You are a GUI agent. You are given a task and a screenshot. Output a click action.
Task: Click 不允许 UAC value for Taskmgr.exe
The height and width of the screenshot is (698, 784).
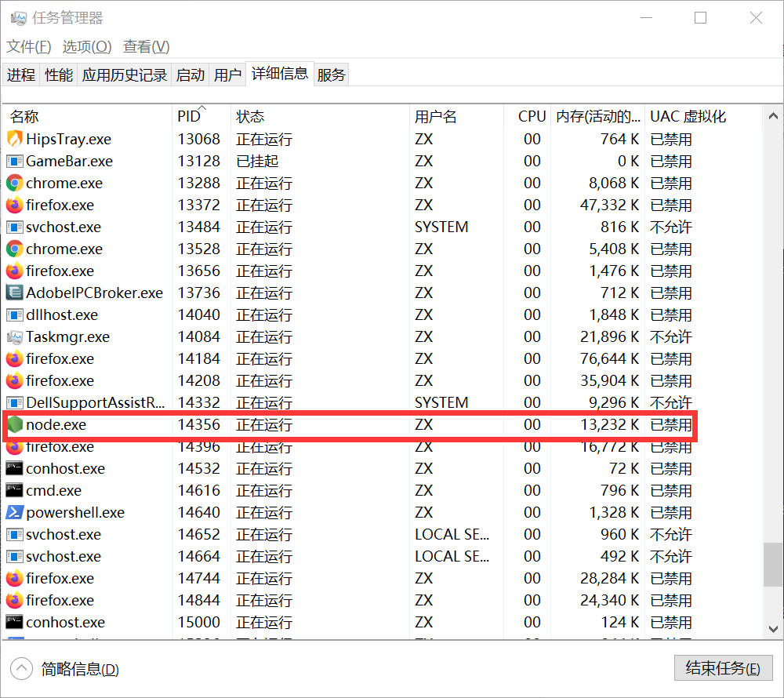[671, 336]
